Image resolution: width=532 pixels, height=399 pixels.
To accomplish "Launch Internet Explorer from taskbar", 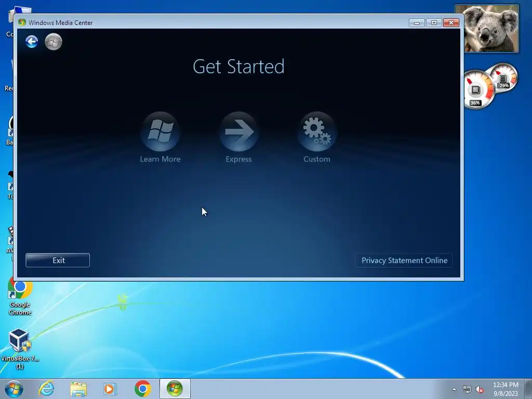I will click(x=46, y=389).
